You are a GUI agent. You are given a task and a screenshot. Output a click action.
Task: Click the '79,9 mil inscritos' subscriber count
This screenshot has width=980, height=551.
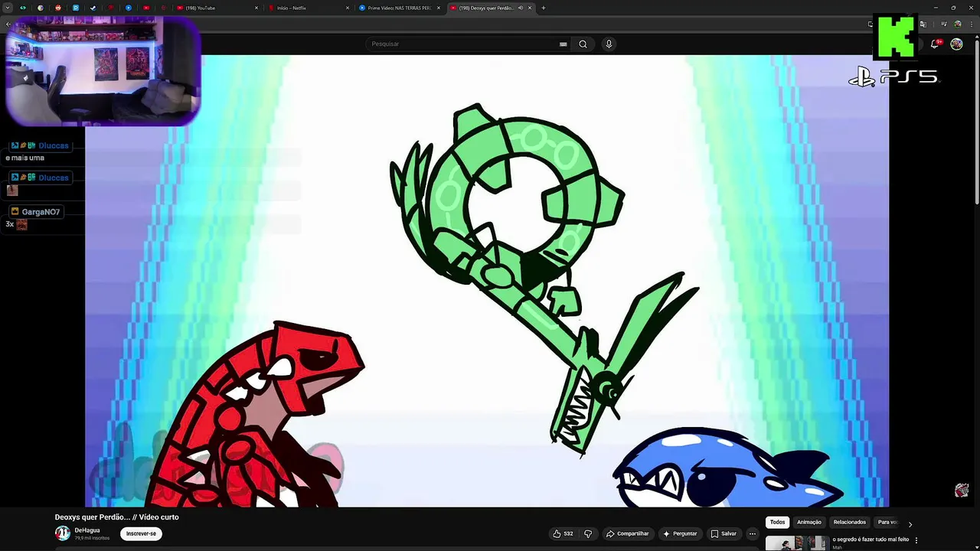click(92, 538)
